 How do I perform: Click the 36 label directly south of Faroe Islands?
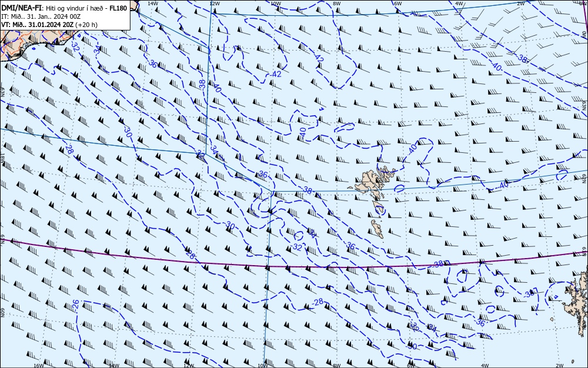[350, 246]
